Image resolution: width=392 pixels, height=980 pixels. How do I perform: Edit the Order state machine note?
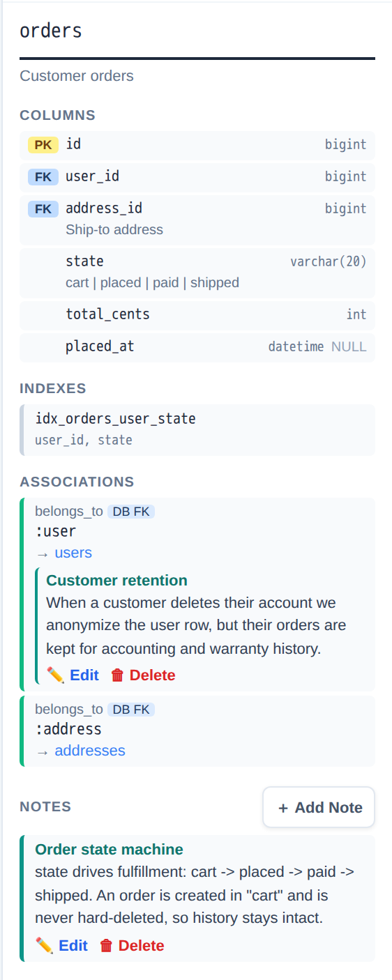coord(61,945)
